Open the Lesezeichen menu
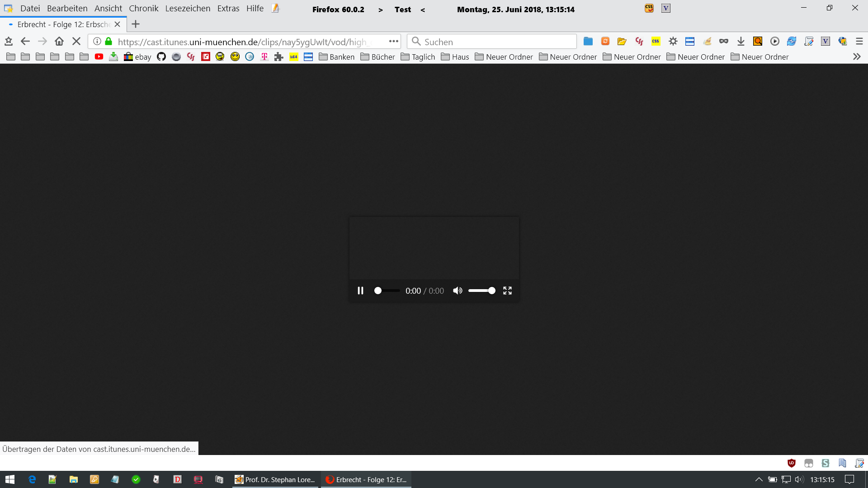This screenshot has width=868, height=488. pos(188,9)
